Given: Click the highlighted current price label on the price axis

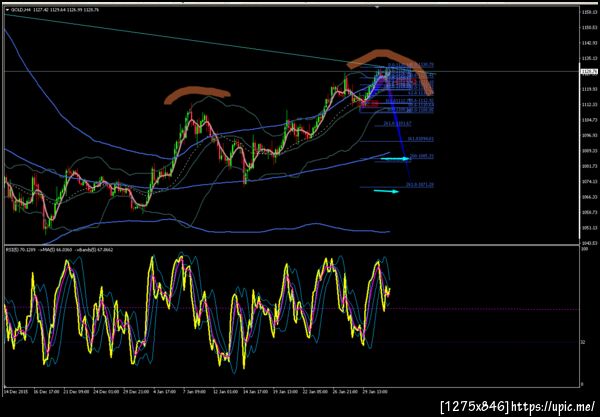Looking at the screenshot, I should [589, 72].
